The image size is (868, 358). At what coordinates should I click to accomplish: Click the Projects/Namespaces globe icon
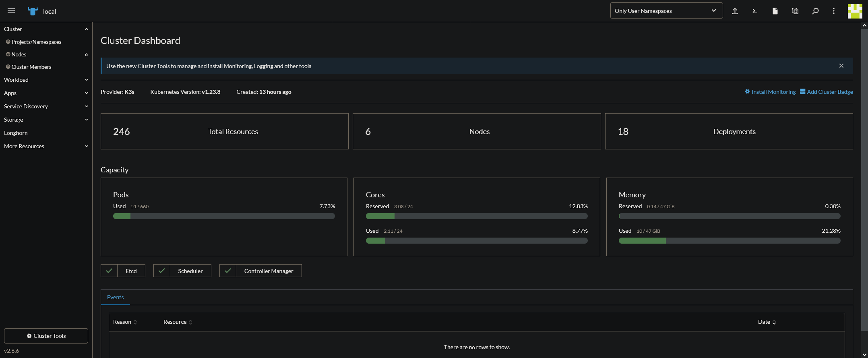click(8, 42)
